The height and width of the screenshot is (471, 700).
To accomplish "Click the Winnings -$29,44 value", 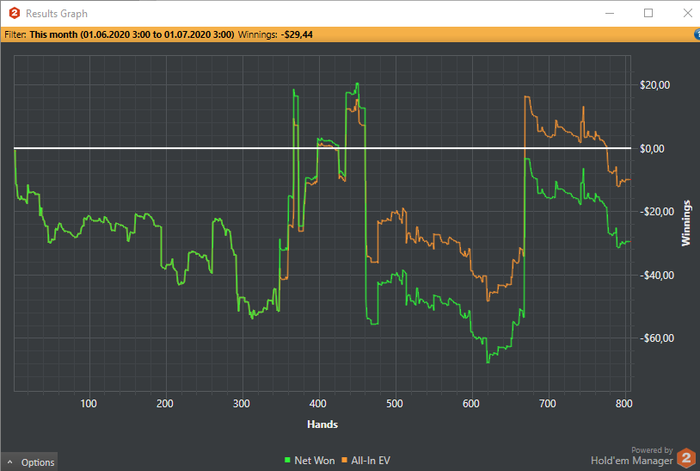I will 297,34.
